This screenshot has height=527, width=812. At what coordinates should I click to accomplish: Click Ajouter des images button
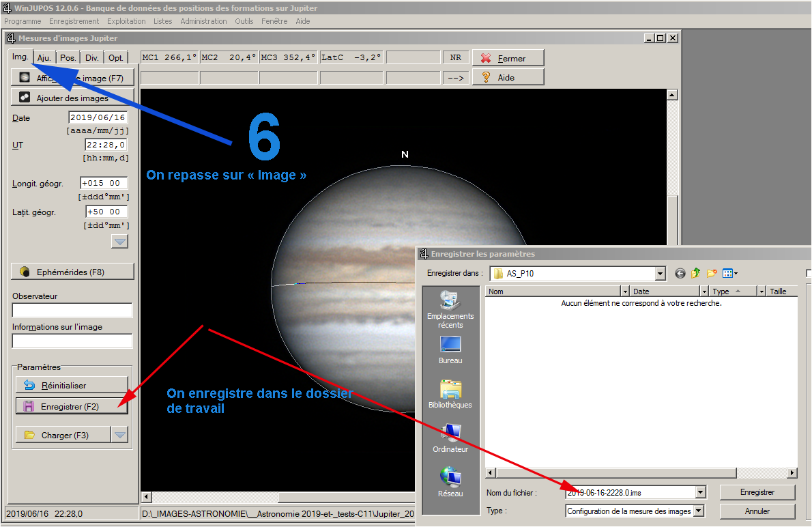point(72,98)
